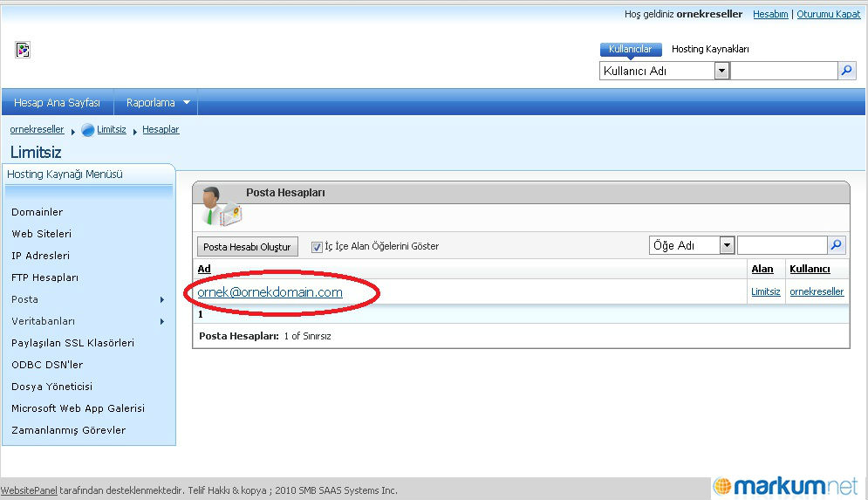Click the Posta Hesapları panel title

coord(285,193)
